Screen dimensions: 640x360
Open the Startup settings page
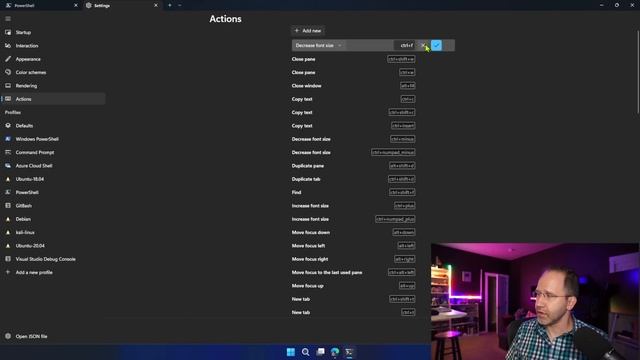[x=53, y=32]
